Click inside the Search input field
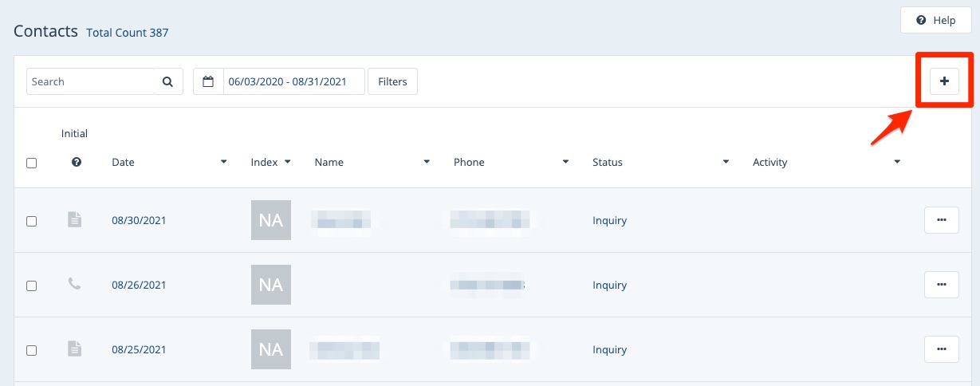The width and height of the screenshot is (980, 386). (90, 81)
